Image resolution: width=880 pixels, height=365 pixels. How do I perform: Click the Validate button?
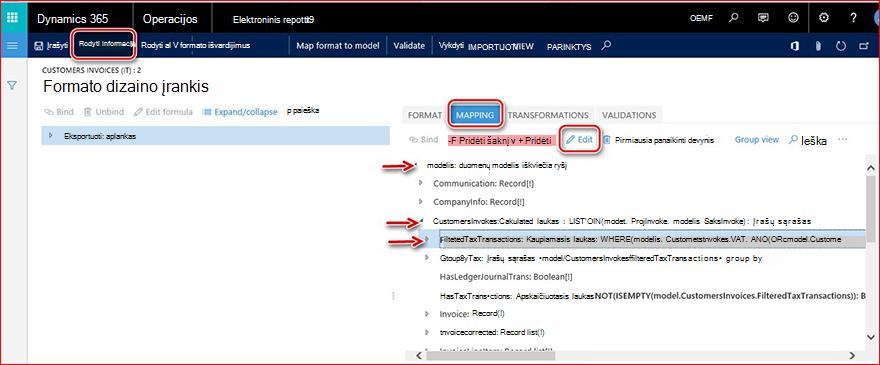[409, 45]
